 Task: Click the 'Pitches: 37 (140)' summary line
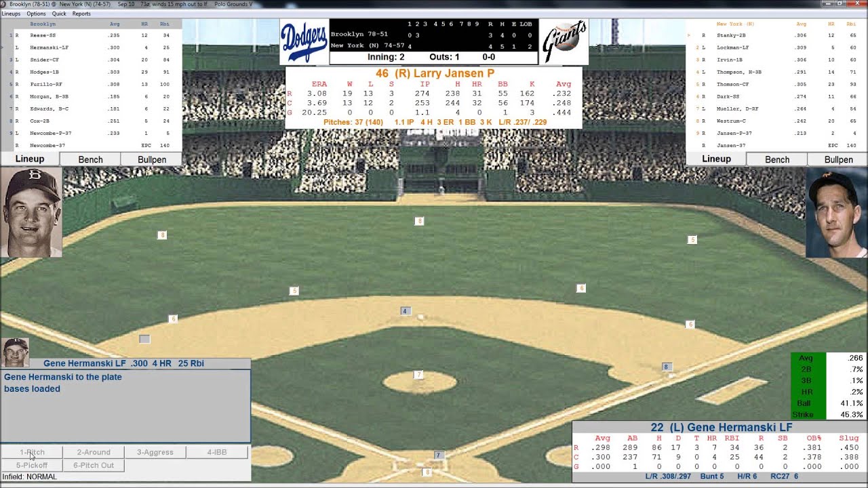pyautogui.click(x=353, y=123)
